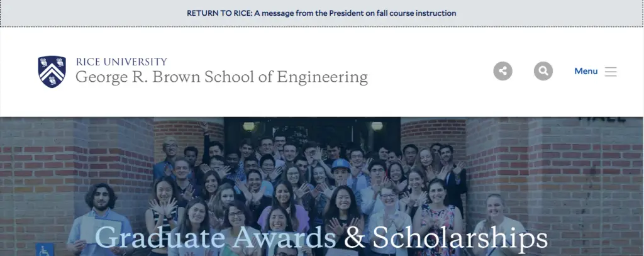Image resolution: width=644 pixels, height=256 pixels.
Task: Go to George R. Brown School of Engineering home
Action: coord(221,77)
